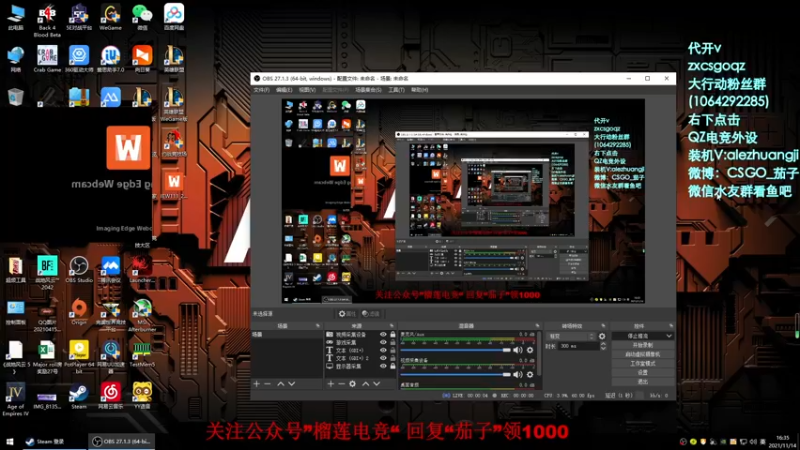Open 麦克风/Aux mixer gear settings
The image size is (800, 450).
coord(530,350)
